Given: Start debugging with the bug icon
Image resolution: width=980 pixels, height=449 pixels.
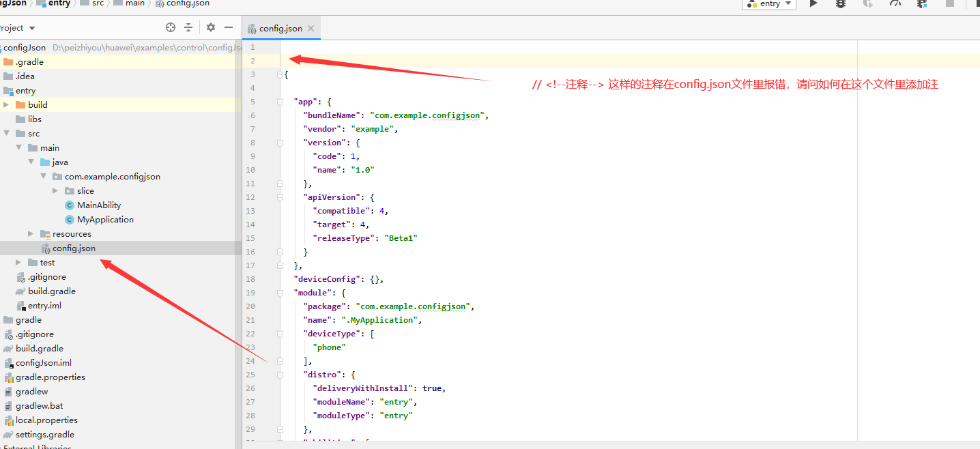Looking at the screenshot, I should 841,3.
